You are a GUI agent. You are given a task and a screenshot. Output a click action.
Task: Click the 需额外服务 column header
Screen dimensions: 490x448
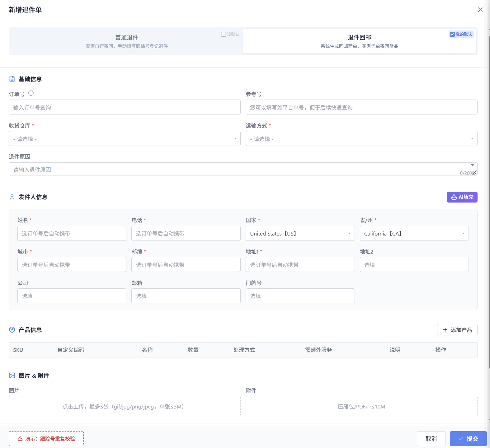[x=318, y=350]
